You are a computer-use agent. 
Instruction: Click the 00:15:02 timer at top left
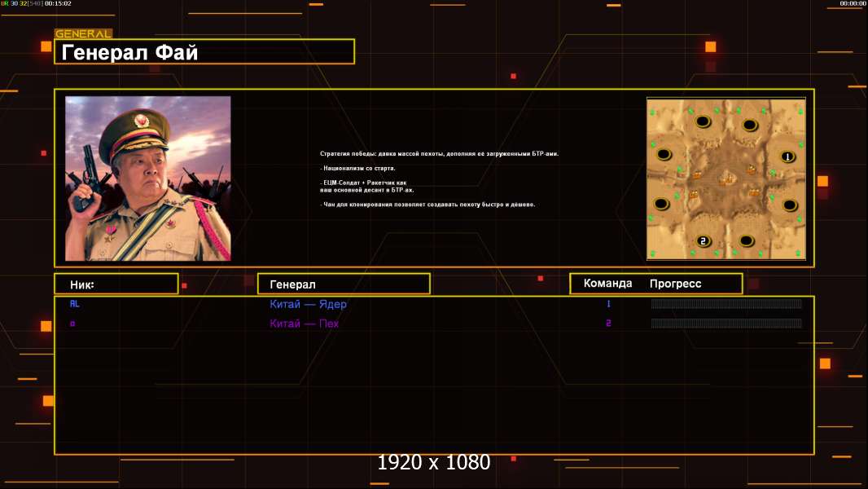pyautogui.click(x=58, y=3)
